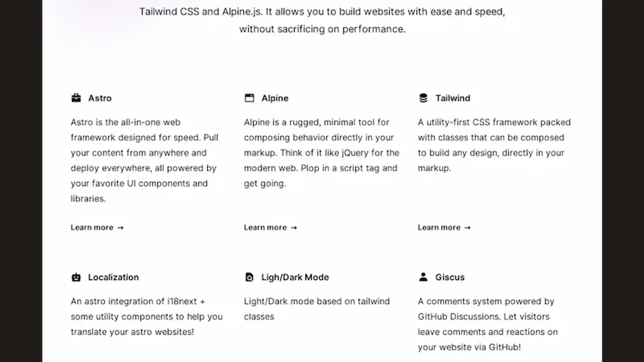This screenshot has width=644, height=362.
Task: Click the Alpine feature heading
Action: (275, 98)
